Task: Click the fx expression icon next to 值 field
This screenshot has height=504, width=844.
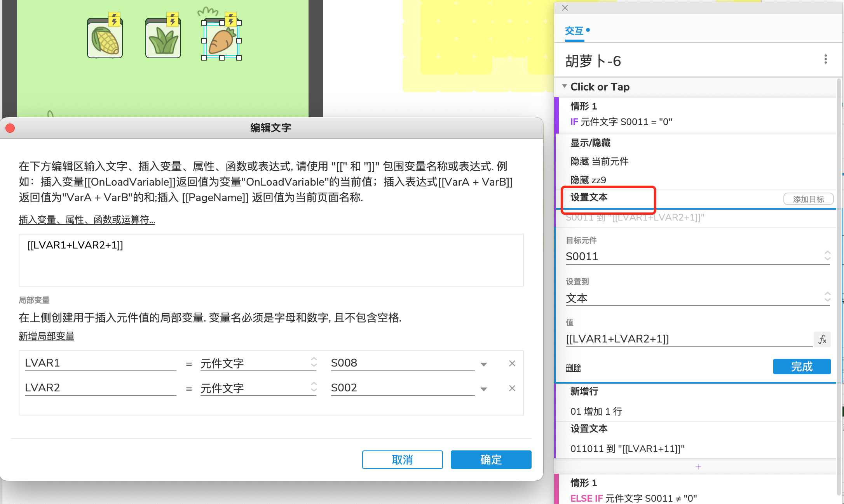Action: 822,339
